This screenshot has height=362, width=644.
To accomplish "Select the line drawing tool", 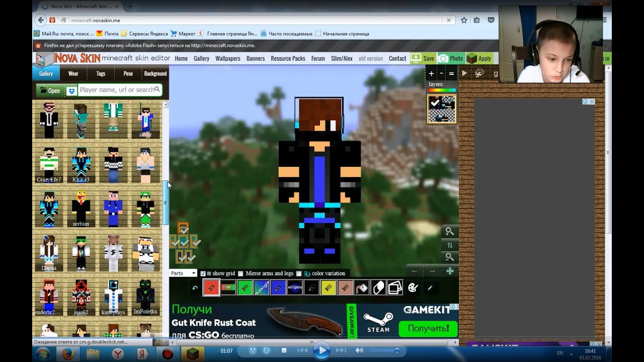I will pyautogui.click(x=228, y=288).
